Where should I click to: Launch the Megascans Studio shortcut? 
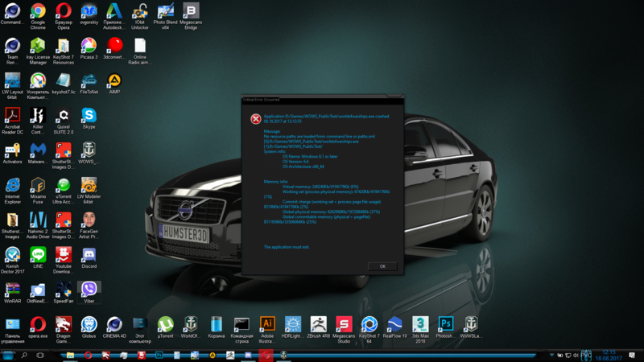click(344, 324)
